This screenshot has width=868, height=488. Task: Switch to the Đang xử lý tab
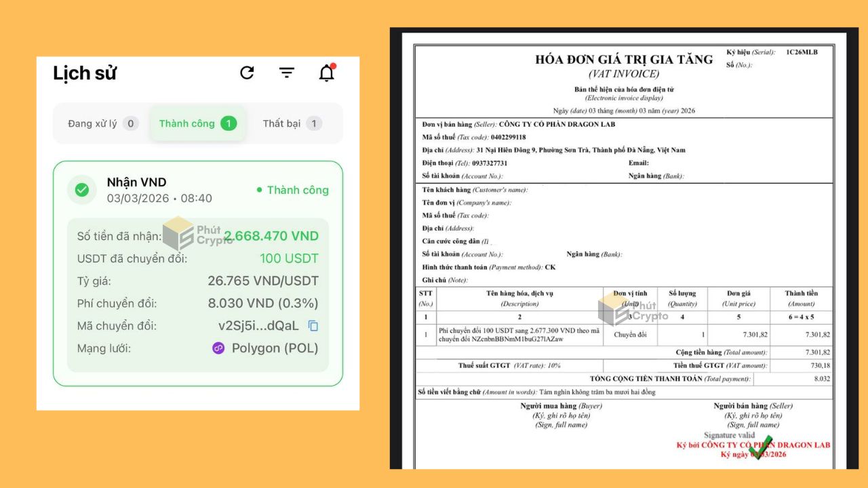pyautogui.click(x=102, y=123)
